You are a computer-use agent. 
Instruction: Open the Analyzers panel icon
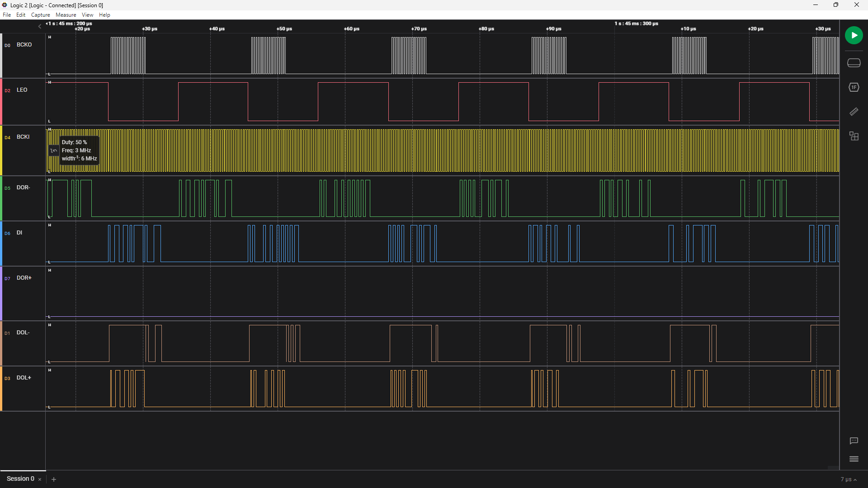854,87
